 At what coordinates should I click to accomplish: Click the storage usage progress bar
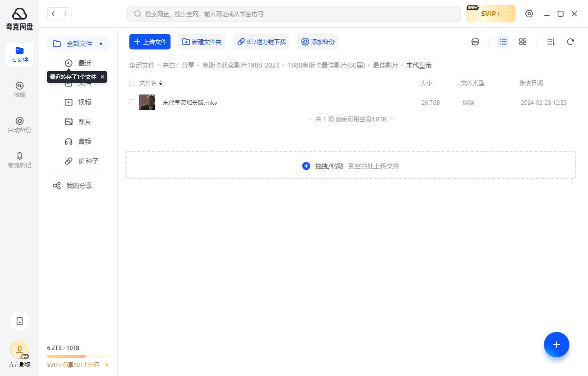coord(78,356)
